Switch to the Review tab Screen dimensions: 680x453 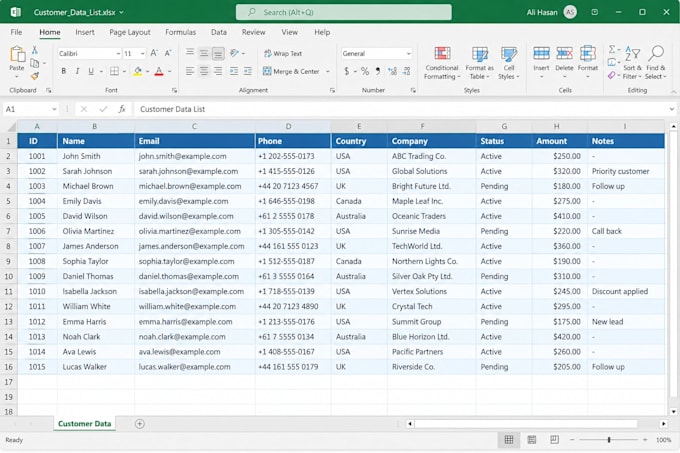click(253, 32)
